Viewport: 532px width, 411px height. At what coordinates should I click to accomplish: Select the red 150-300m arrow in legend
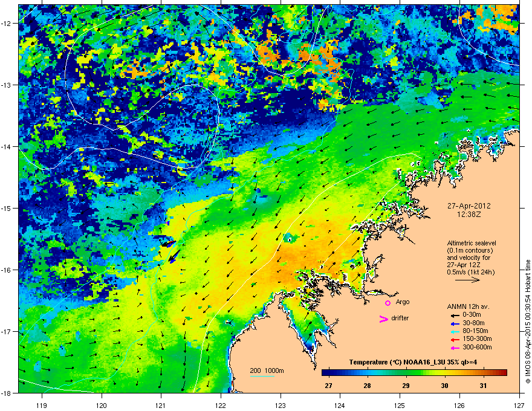tap(455, 340)
